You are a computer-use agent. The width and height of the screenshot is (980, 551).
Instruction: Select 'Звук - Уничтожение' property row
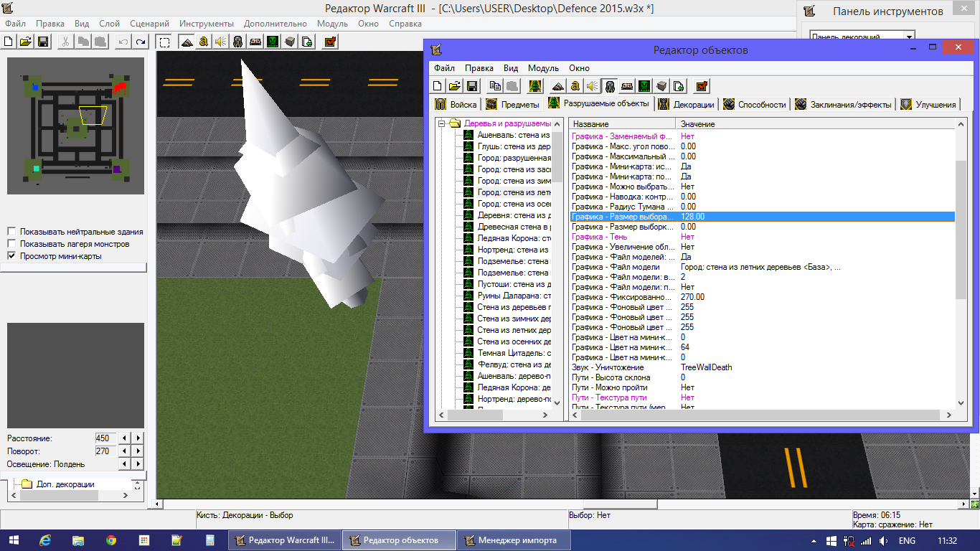pos(762,367)
